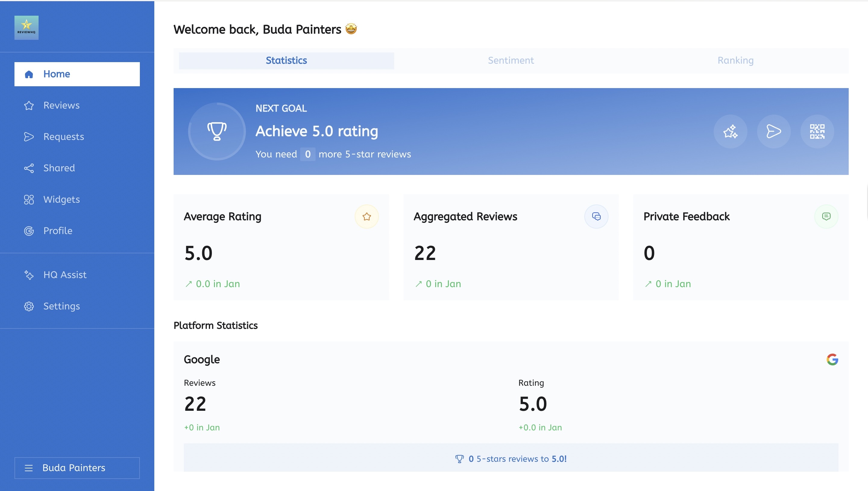Viewport: 868px width, 491px height.
Task: Click the send arrow icon in the goal banner
Action: tap(774, 131)
